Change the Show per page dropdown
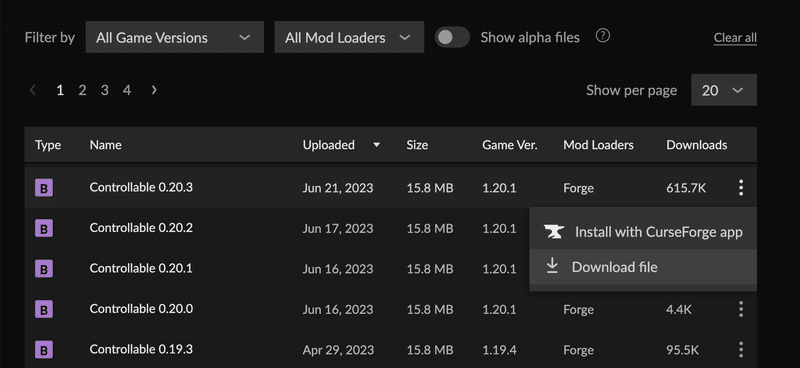The width and height of the screenshot is (800, 368). coord(724,90)
